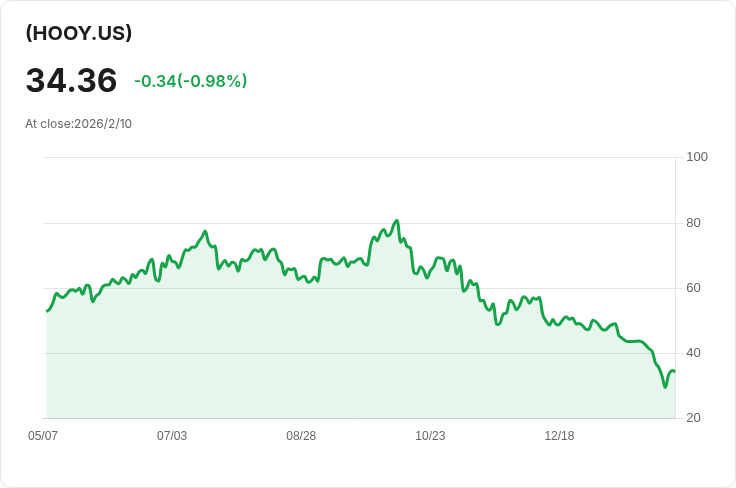Click the 20 price axis label
The width and height of the screenshot is (736, 488).
click(694, 418)
